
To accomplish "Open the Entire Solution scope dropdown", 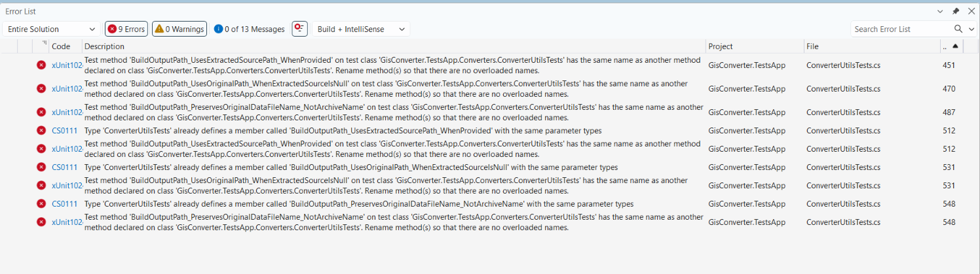I will coord(51,29).
